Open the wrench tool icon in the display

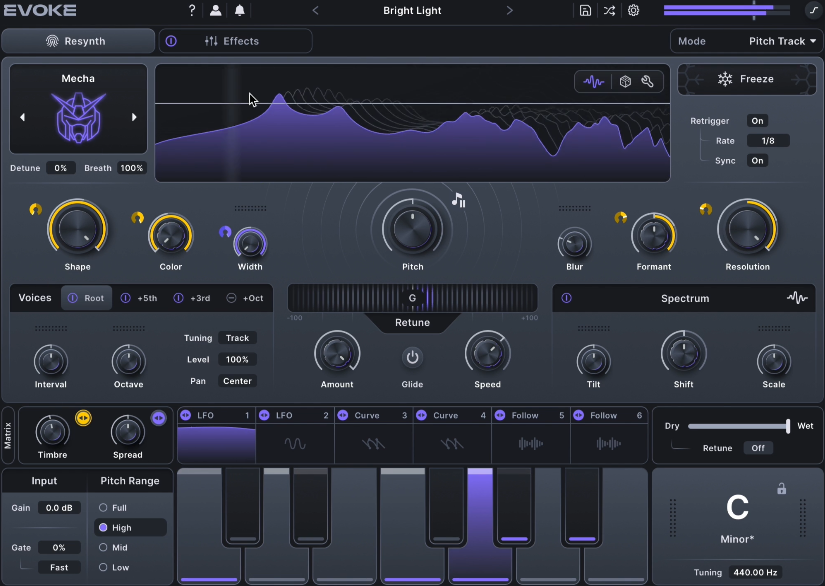coord(648,82)
